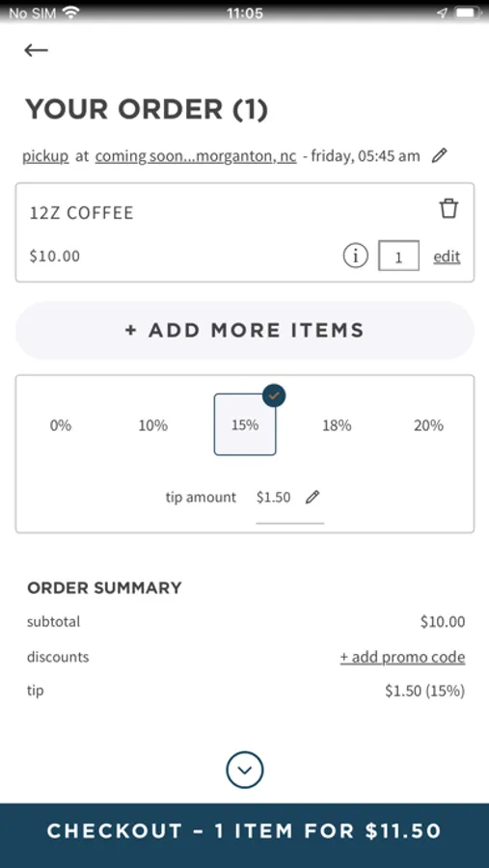Choose the 18% tip option
The width and height of the screenshot is (489, 868).
(337, 425)
